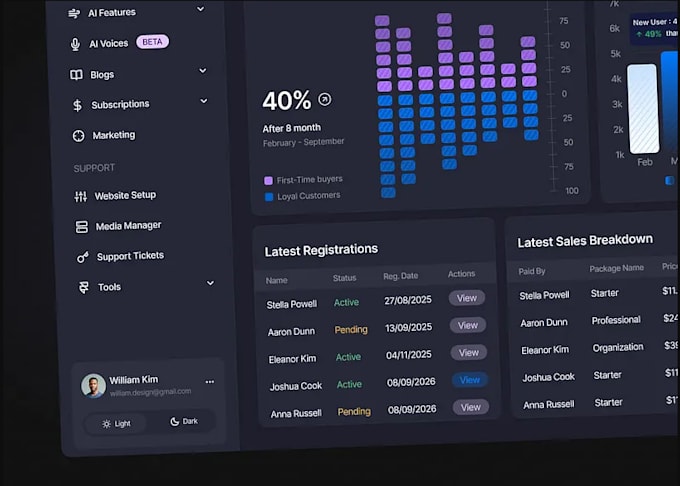Expand the Tools submenu chevron

click(210, 283)
